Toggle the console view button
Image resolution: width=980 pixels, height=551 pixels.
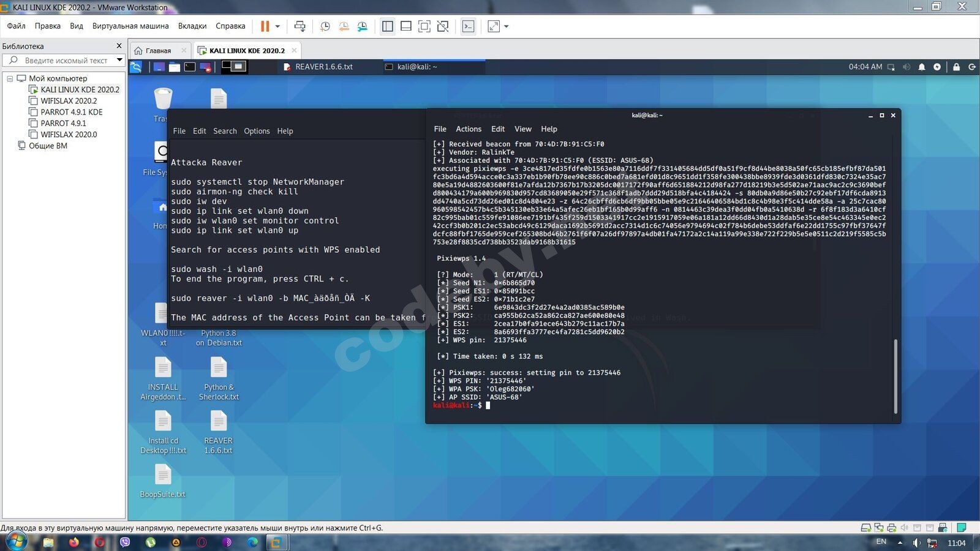468,26
